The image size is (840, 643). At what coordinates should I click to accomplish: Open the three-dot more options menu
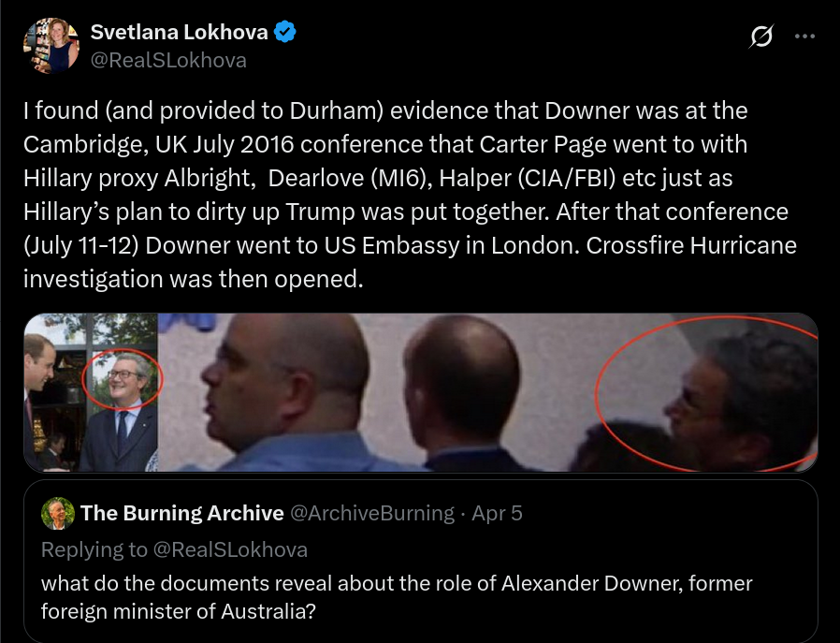(804, 37)
